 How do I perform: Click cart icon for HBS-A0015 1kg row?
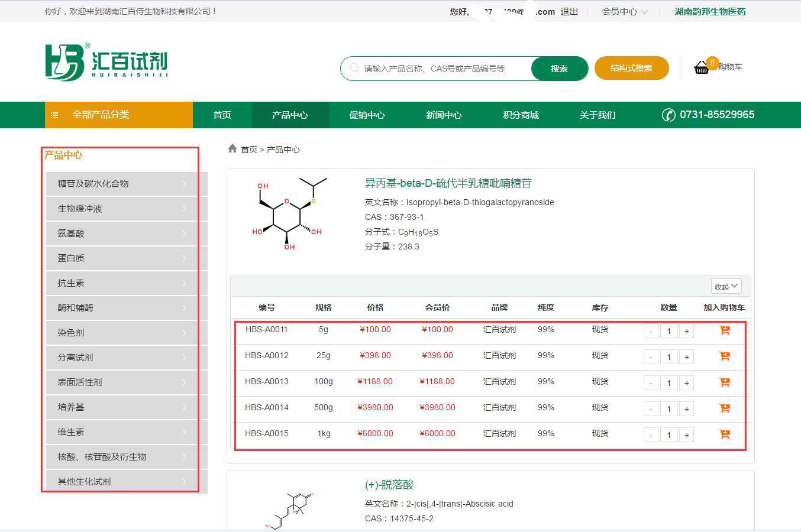point(724,434)
